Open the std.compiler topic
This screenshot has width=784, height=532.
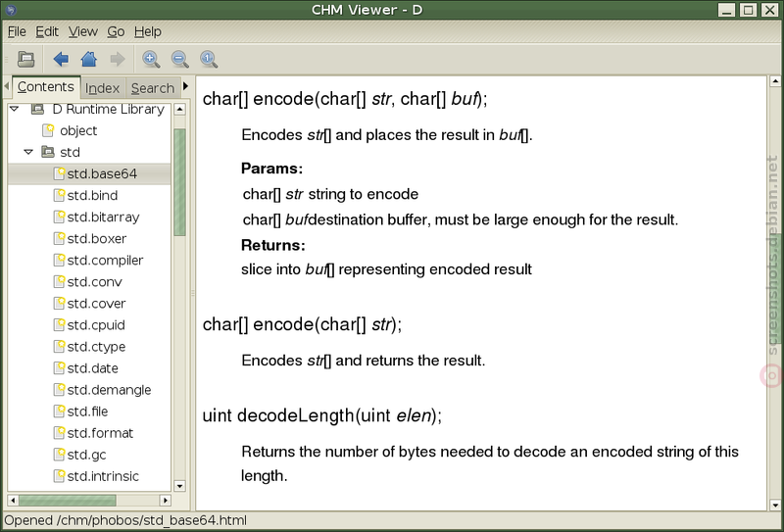pos(105,260)
